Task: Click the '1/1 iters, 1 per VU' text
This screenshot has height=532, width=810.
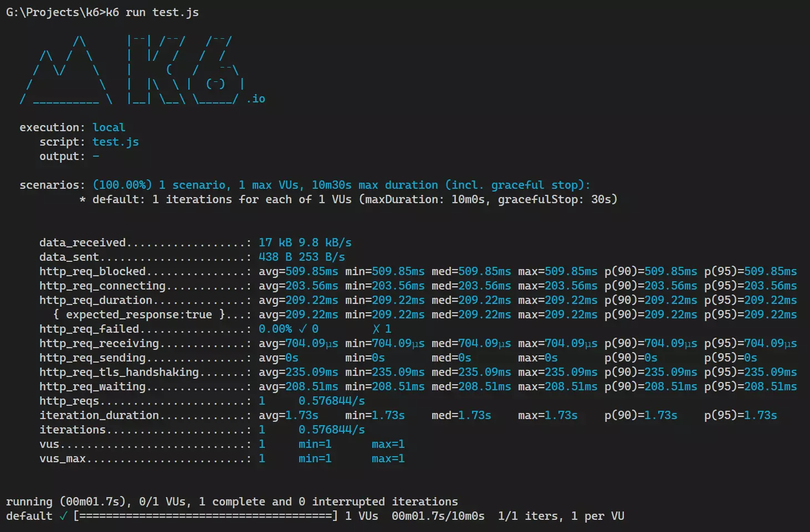Action: coord(561,516)
